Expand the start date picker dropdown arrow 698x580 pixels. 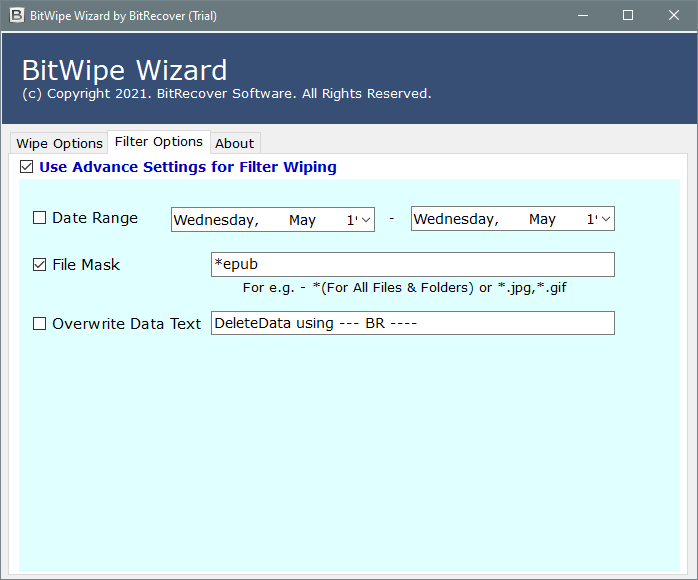coord(366,220)
